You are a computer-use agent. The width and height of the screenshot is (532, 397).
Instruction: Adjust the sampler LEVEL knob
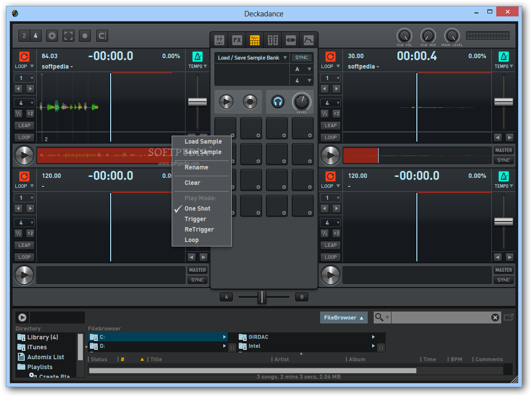[x=301, y=101]
